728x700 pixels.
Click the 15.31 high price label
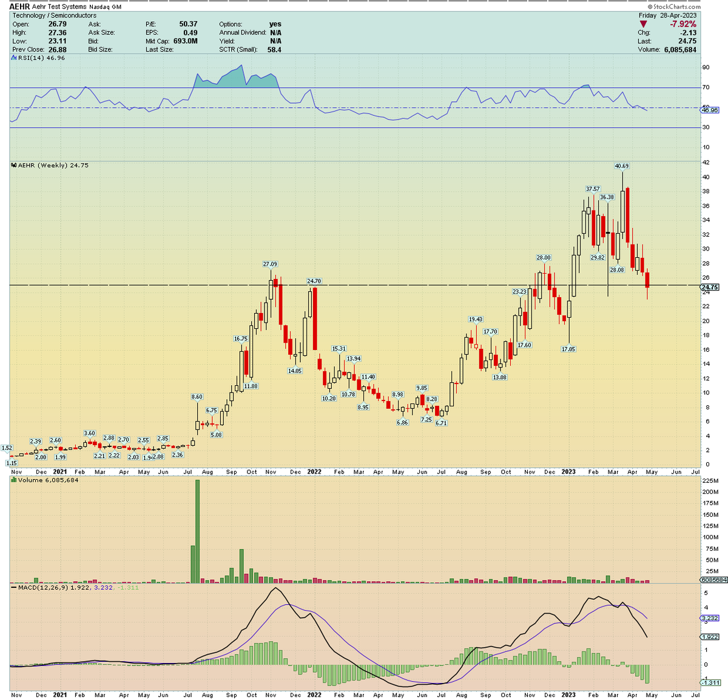(339, 349)
